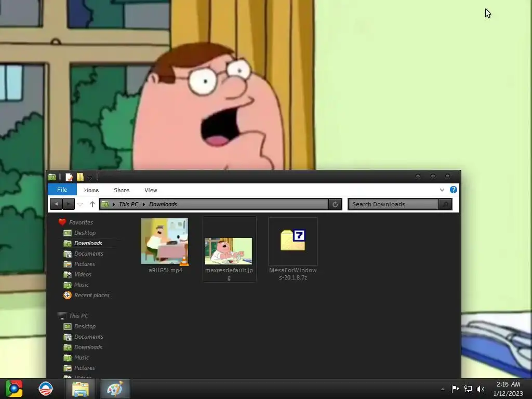Expand the path arrow after This PC
Screen dimensions: 532x399
tap(144, 204)
